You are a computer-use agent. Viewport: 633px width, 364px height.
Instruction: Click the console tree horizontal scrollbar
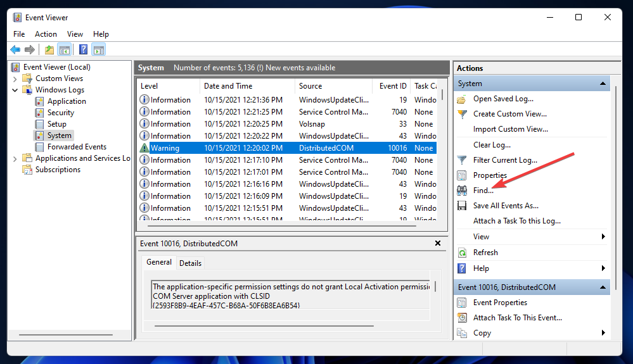tap(66, 335)
